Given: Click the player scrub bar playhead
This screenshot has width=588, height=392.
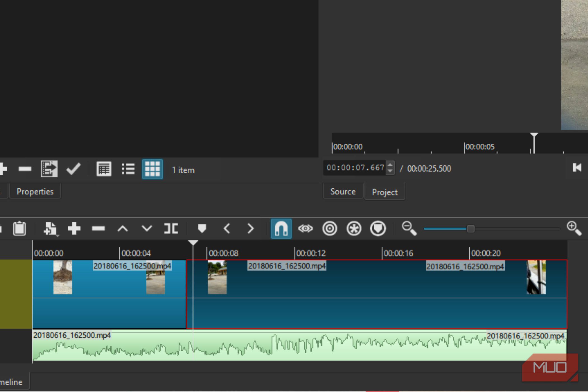Looking at the screenshot, I should pyautogui.click(x=534, y=143).
